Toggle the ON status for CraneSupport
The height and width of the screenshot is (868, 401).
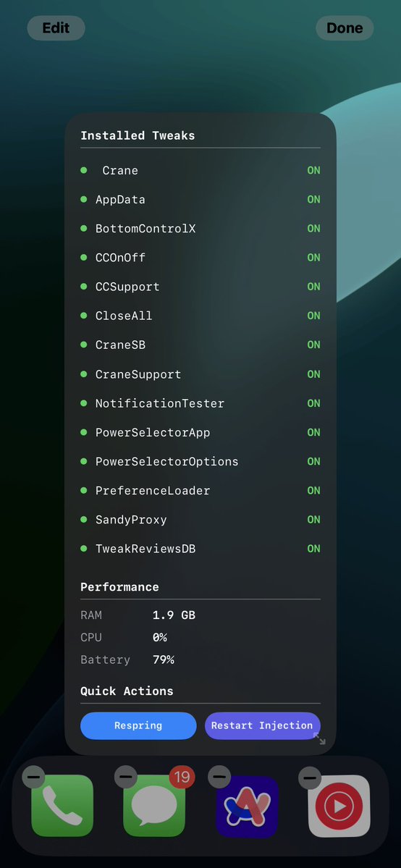click(314, 374)
